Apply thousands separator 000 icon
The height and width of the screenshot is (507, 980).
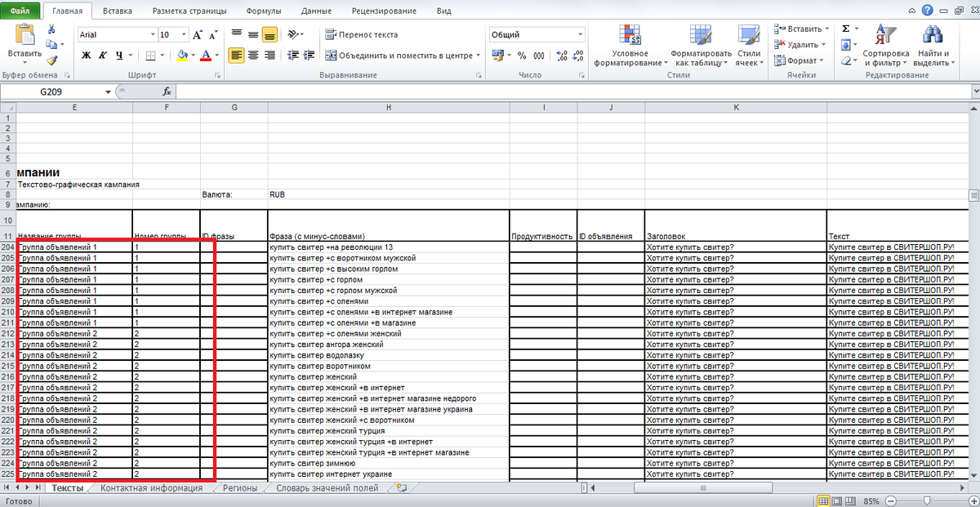tap(539, 56)
